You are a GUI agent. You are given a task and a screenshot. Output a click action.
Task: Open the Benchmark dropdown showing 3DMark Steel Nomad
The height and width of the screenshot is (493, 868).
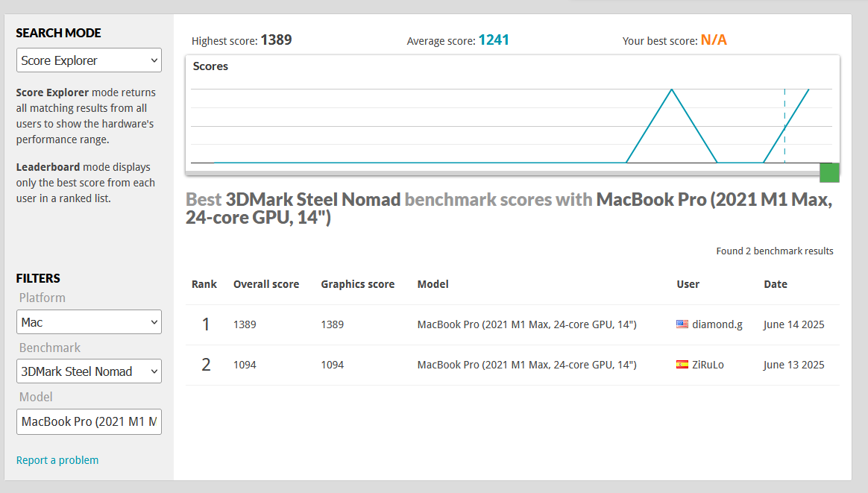pos(89,371)
